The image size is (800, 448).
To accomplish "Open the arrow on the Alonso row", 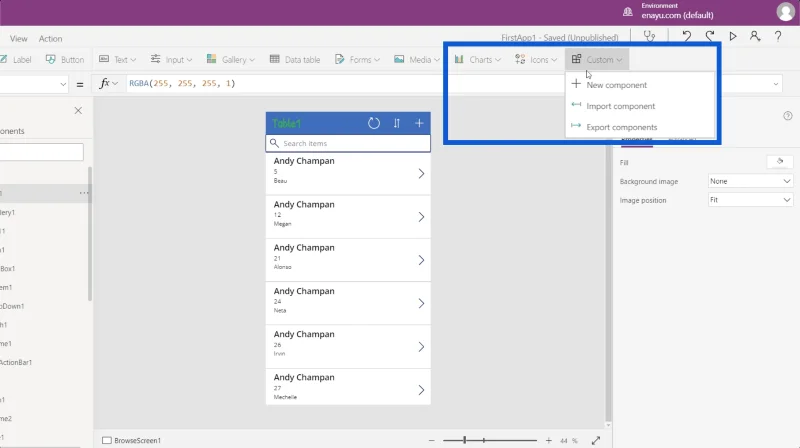I will tap(421, 260).
